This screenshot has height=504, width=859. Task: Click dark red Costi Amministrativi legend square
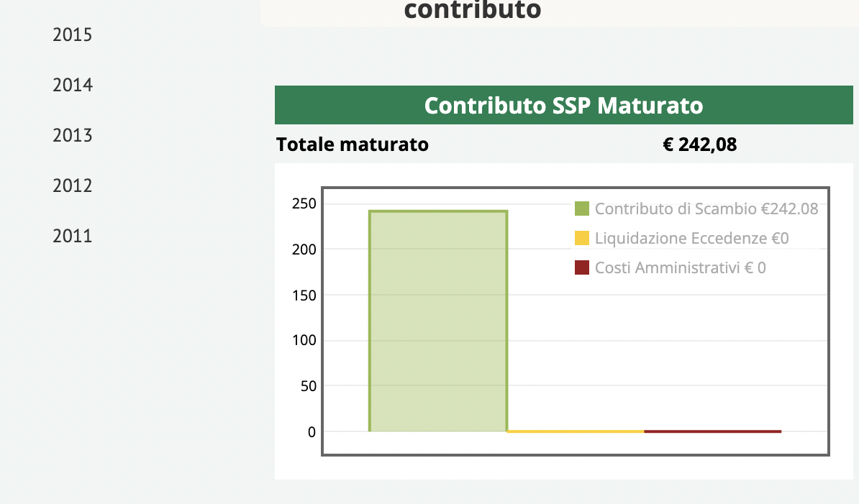(x=582, y=267)
